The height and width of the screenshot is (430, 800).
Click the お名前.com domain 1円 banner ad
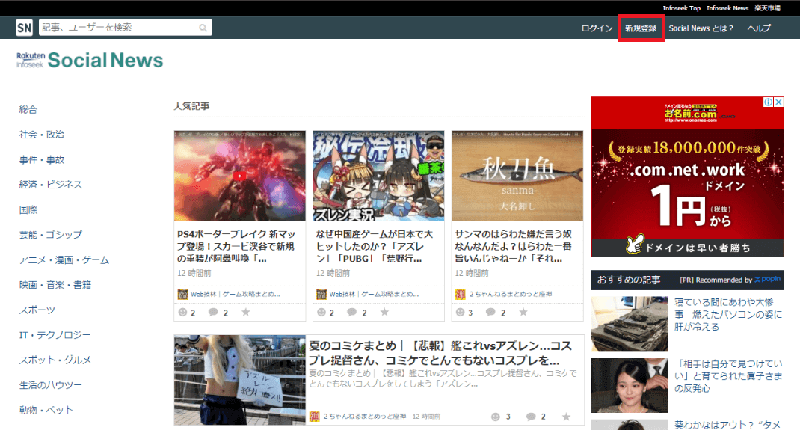pos(687,176)
